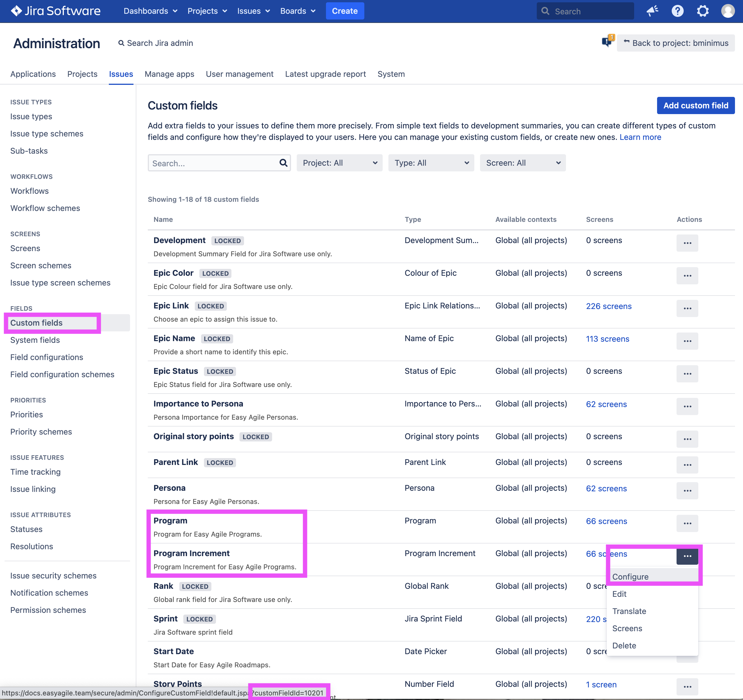Click the Jira Software logo
This screenshot has width=743, height=700.
click(56, 11)
